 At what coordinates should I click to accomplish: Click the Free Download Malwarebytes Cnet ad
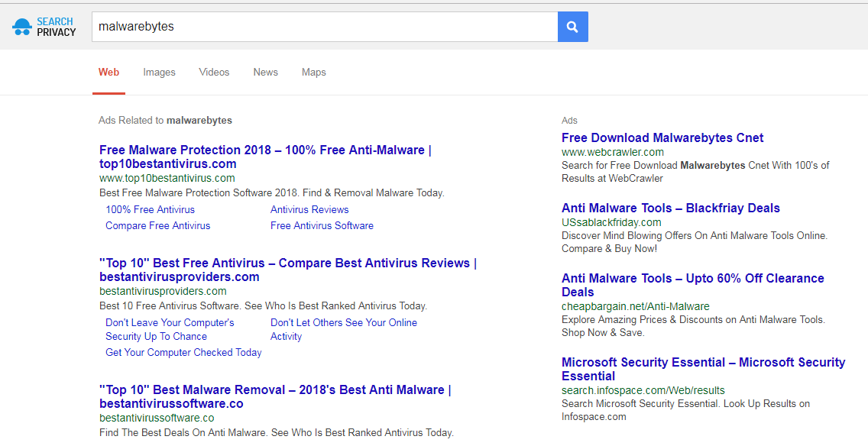[x=662, y=137]
